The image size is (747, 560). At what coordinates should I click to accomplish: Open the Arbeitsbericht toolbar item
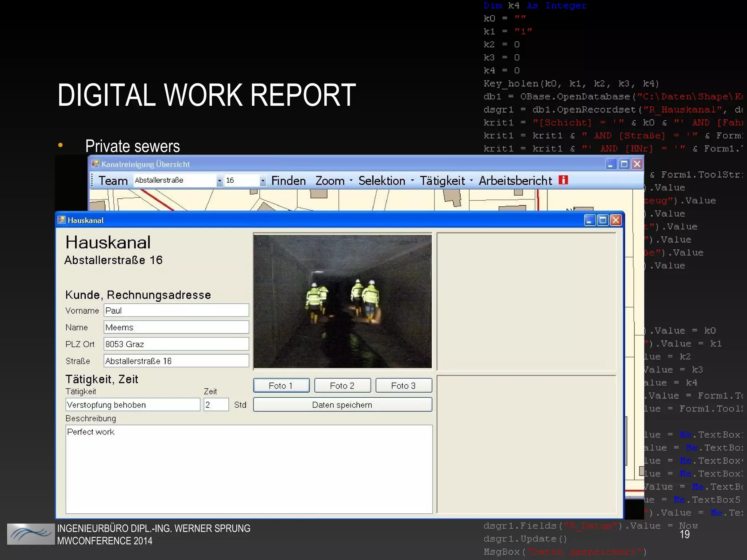tap(515, 180)
